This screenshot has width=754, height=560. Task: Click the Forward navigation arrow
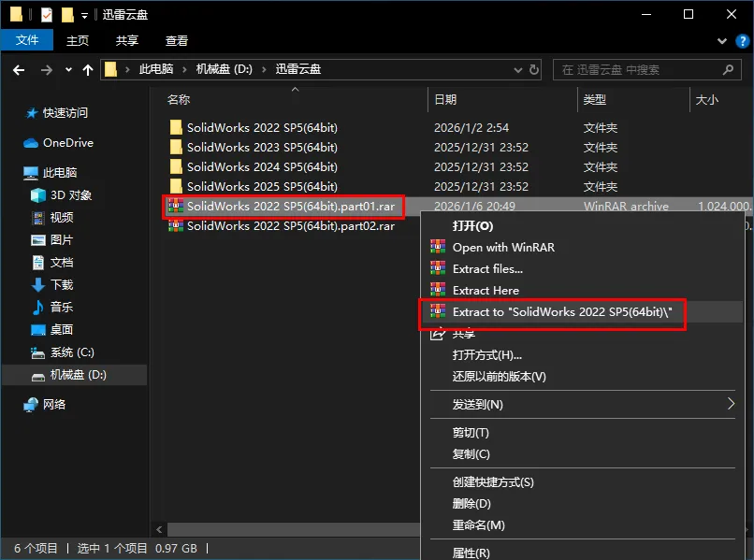(47, 70)
